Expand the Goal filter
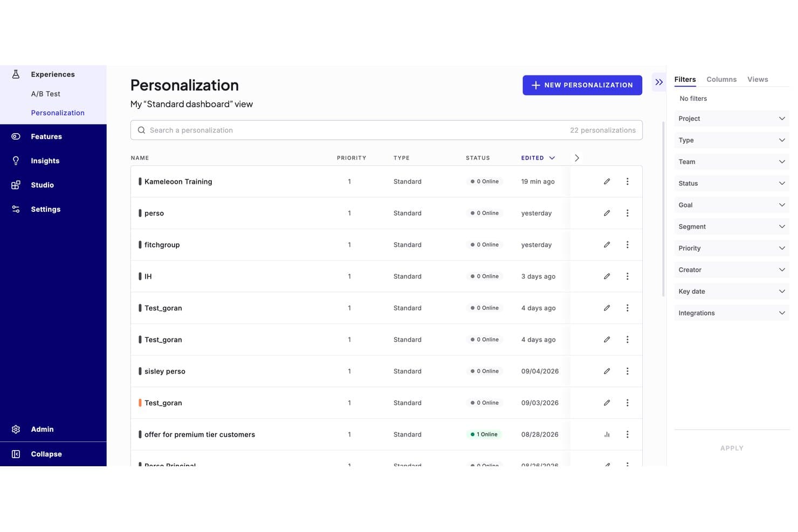 pos(731,205)
